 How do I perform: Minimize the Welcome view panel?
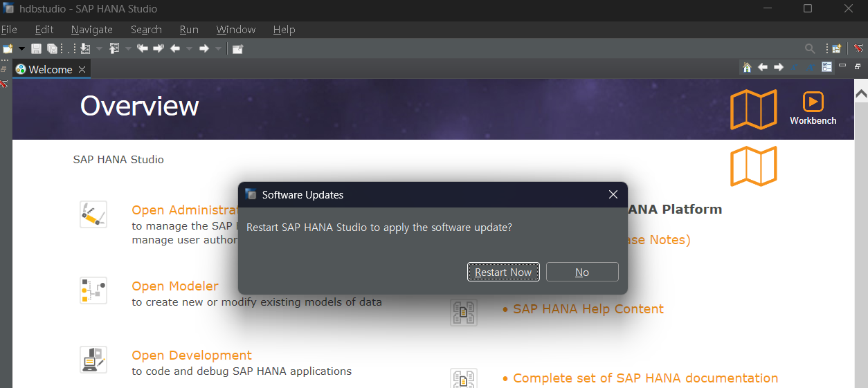click(842, 66)
